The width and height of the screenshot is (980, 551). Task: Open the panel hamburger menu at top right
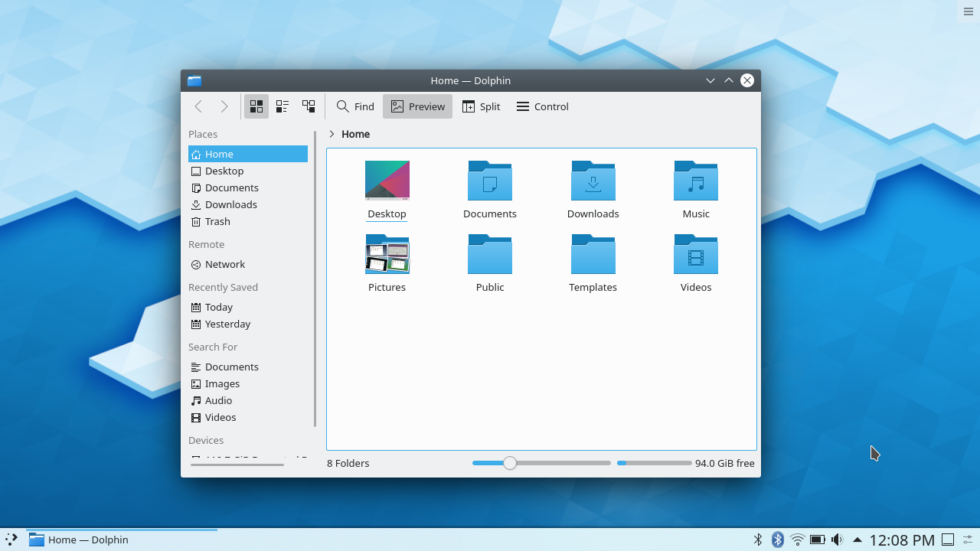(968, 11)
